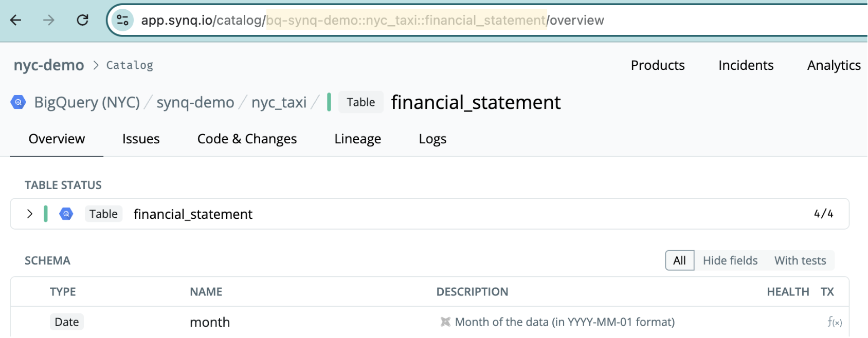Click BigQuery icon in table status row
Viewport: 868px width, 338px height.
coord(66,214)
